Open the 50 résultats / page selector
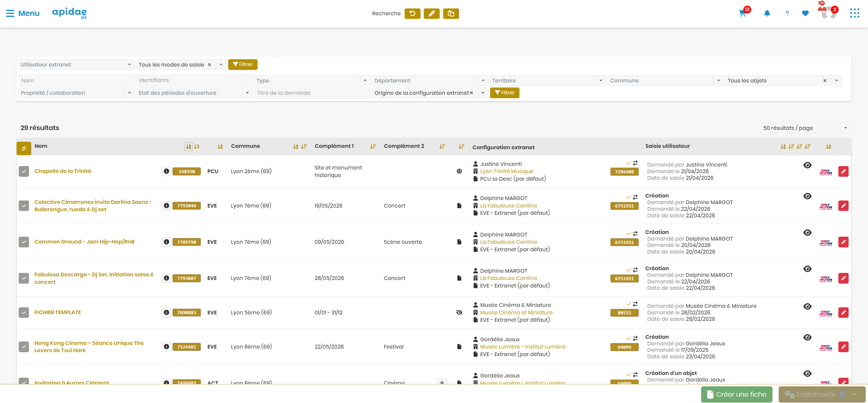 click(x=806, y=128)
